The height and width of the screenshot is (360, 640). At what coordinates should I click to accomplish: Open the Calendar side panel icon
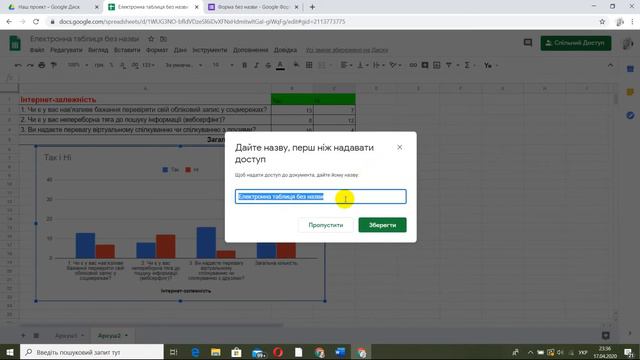click(630, 69)
